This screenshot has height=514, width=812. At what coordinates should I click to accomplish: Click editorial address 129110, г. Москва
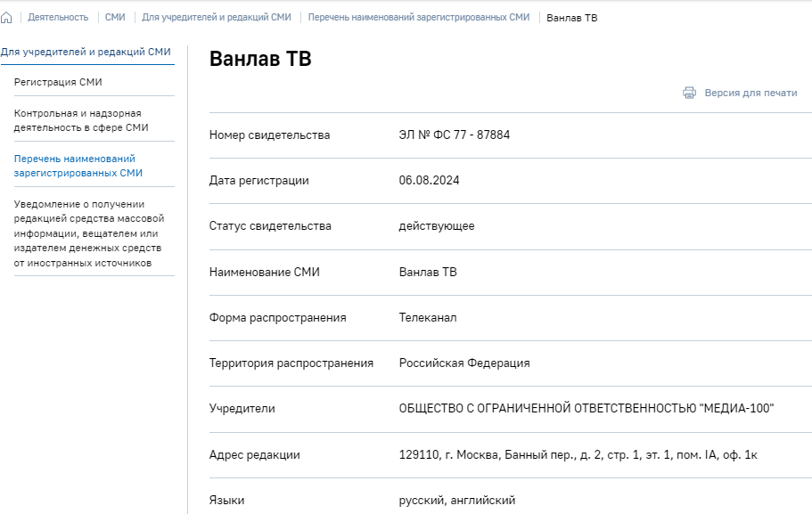click(578, 455)
